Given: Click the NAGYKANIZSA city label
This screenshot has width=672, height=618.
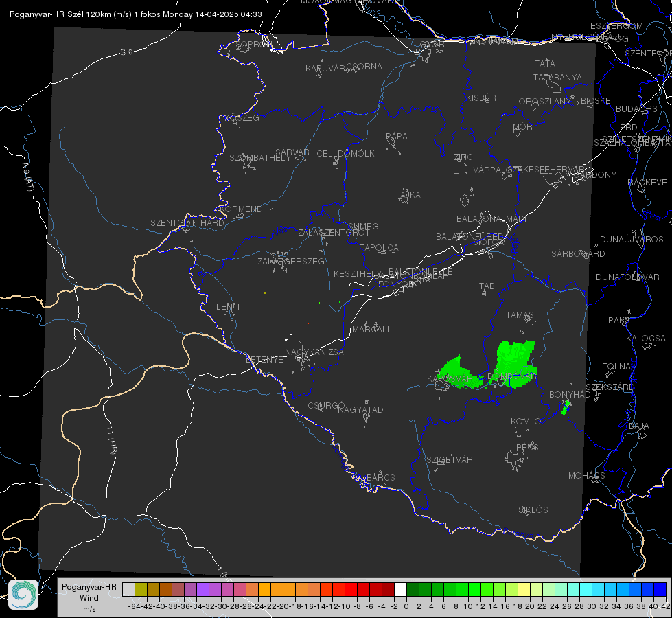Looking at the screenshot, I should coord(314,352).
